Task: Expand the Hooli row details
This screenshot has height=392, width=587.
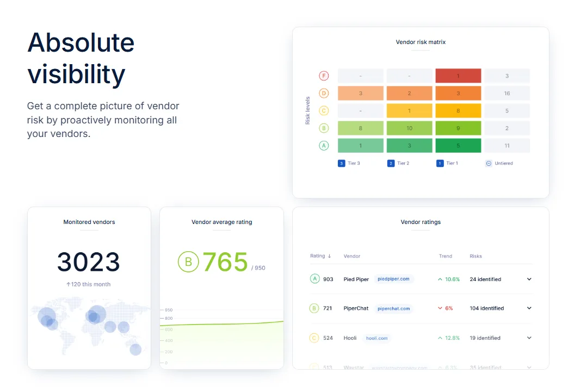Action: (x=529, y=338)
